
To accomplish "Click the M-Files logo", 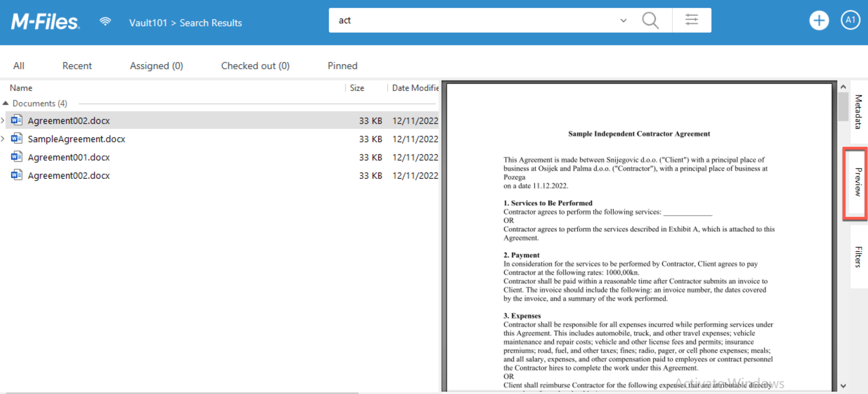I will [45, 22].
